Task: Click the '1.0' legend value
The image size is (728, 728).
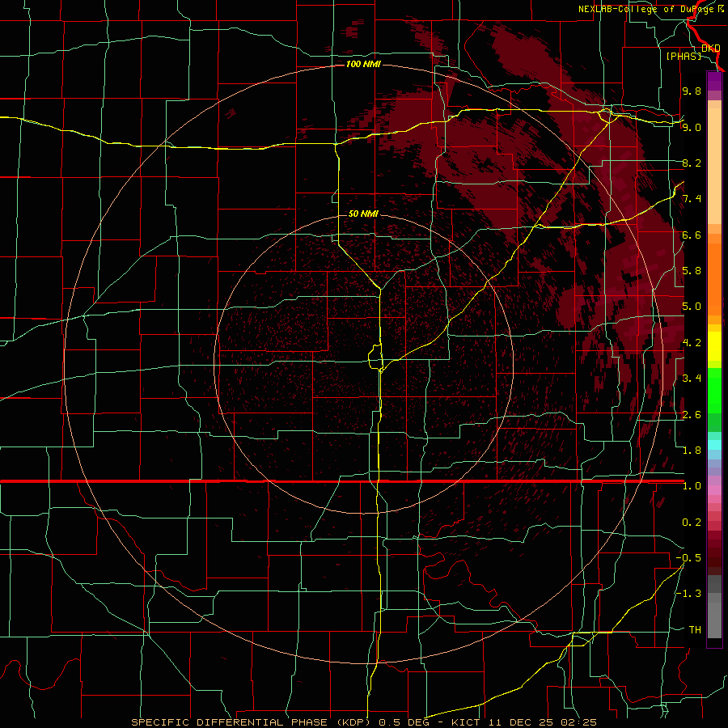Action: [x=692, y=486]
